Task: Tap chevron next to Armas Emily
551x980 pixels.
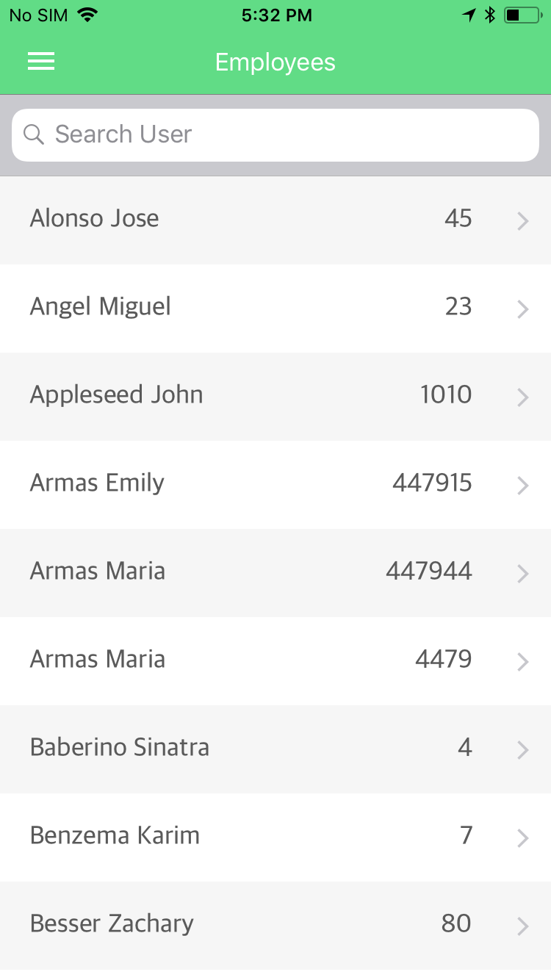Action: [x=522, y=485]
